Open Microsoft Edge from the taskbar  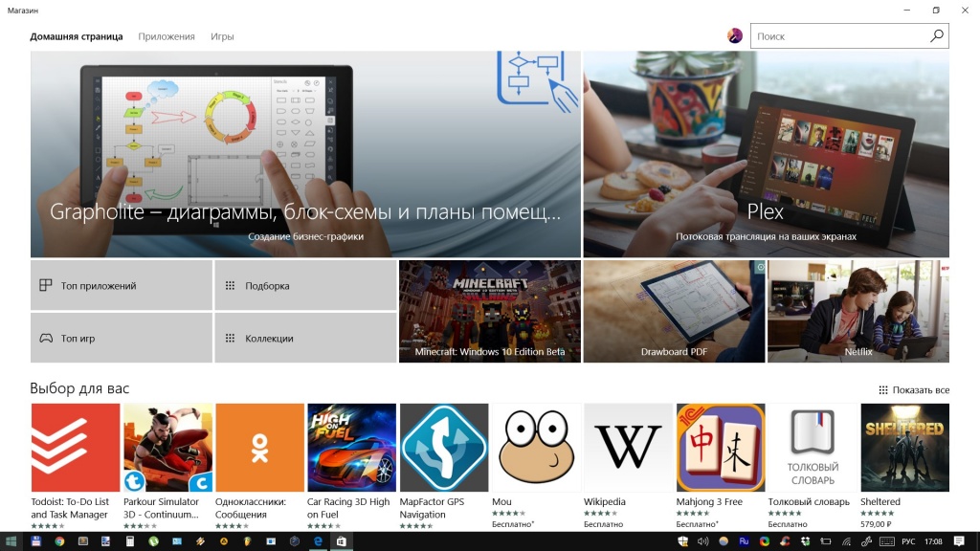(318, 541)
